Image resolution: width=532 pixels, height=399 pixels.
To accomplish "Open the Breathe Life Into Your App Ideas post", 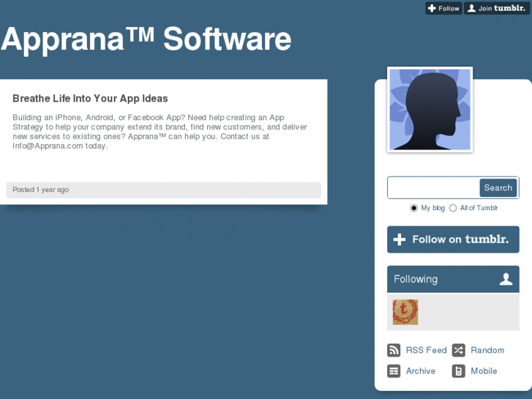I will 90,99.
